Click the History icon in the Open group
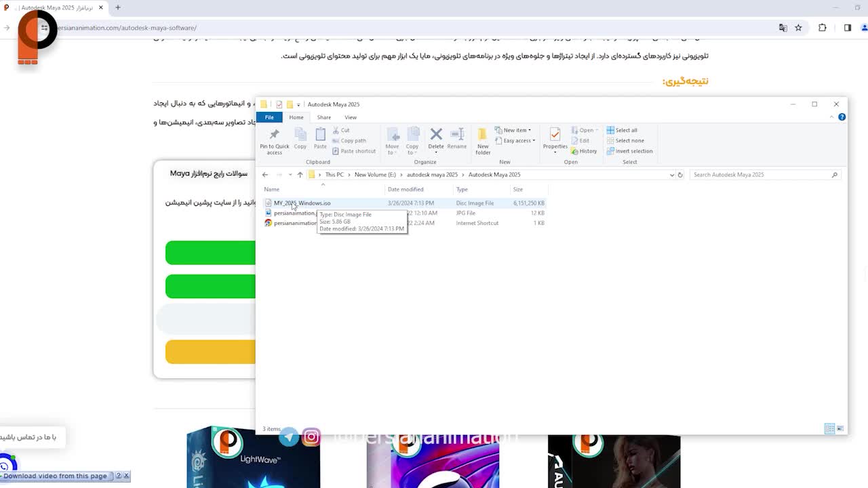This screenshot has height=488, width=868. 584,150
